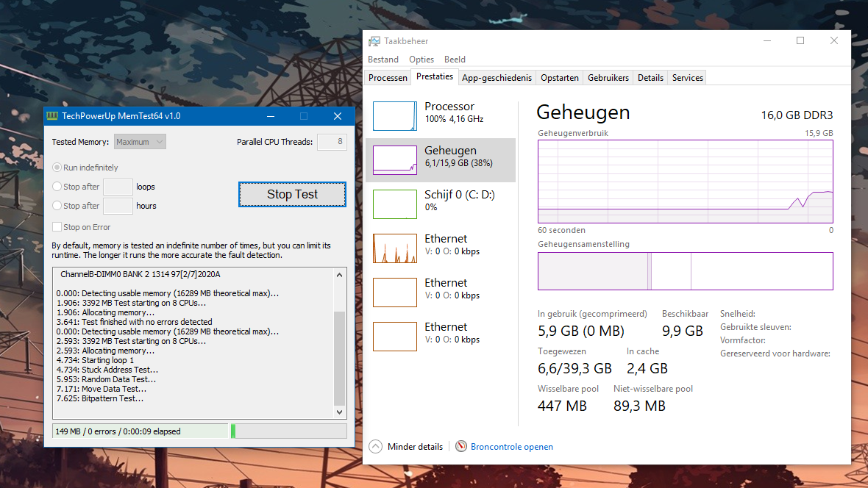
Task: Select the Geheugen memory graph thumbnail
Action: coord(395,160)
